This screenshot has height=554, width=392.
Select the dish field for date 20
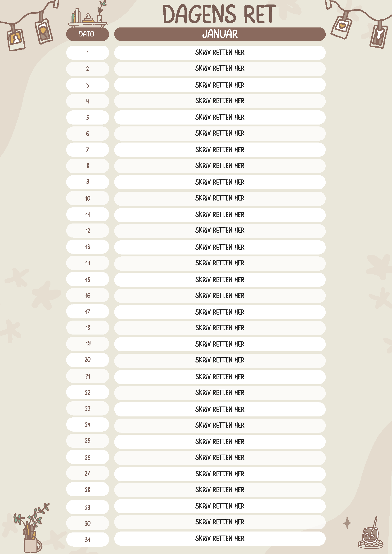[220, 360]
